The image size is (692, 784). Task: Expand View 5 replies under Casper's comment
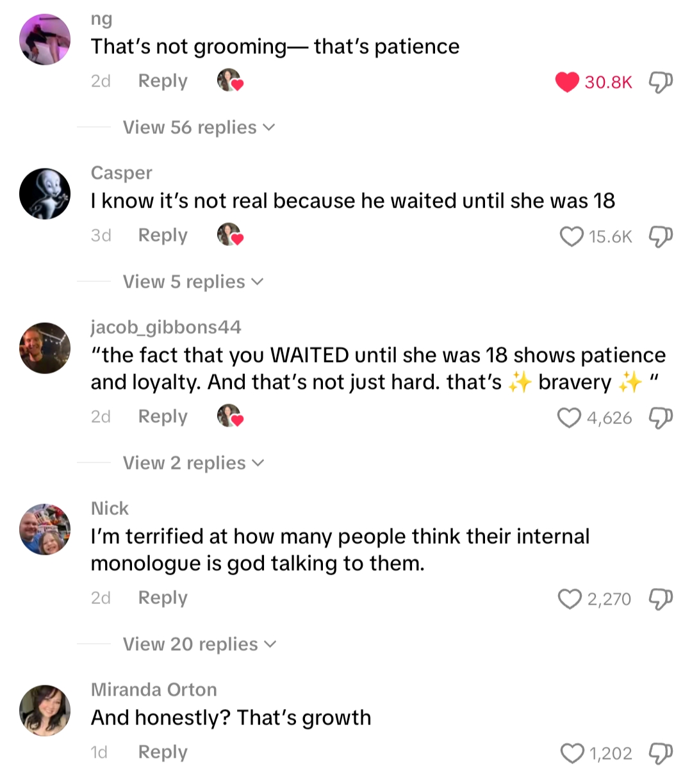193,282
